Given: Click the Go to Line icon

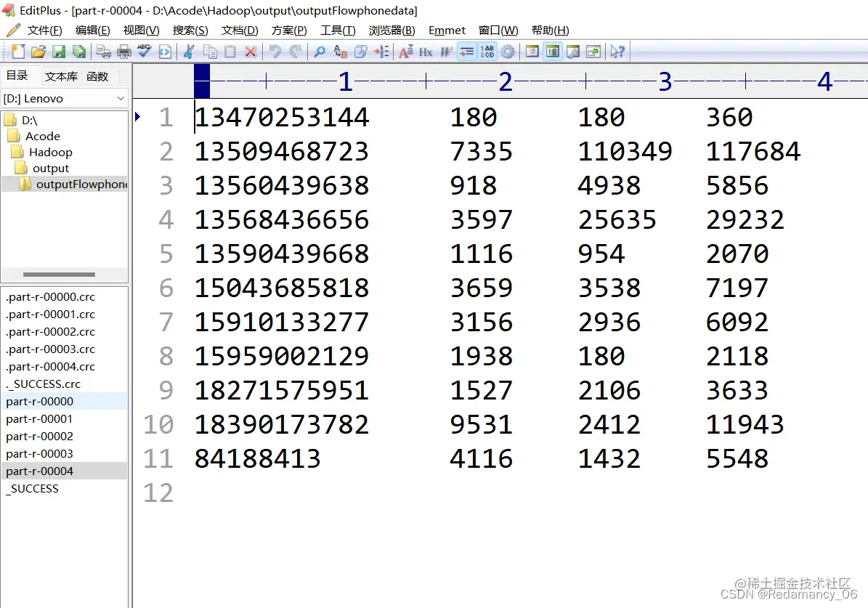Looking at the screenshot, I should click(381, 52).
